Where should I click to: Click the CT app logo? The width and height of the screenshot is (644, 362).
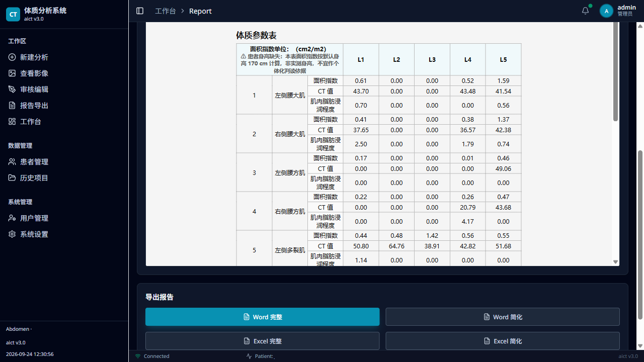coord(13,14)
